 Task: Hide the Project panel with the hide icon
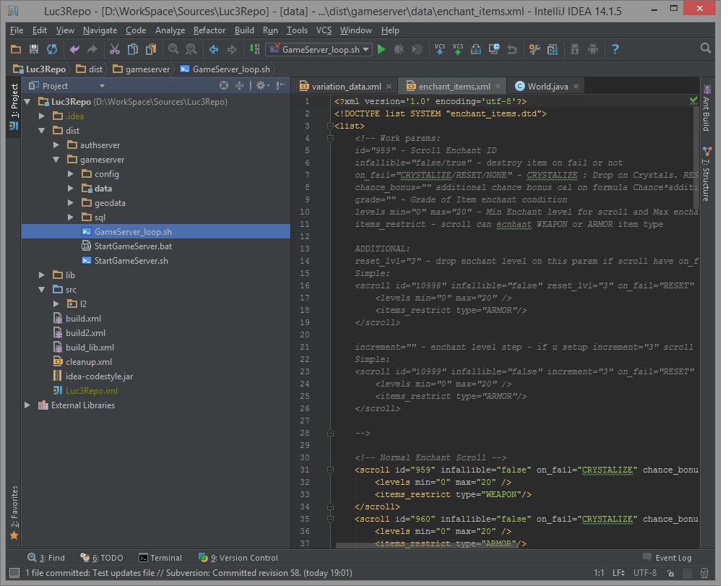[x=280, y=85]
